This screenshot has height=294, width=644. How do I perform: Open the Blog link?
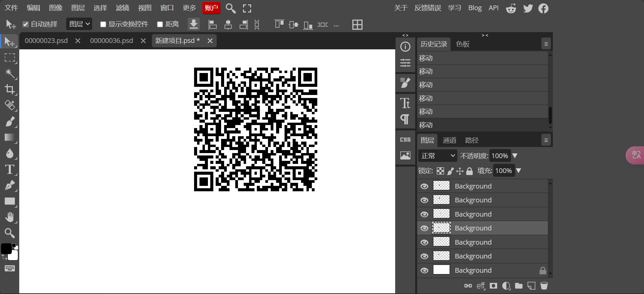pos(475,8)
